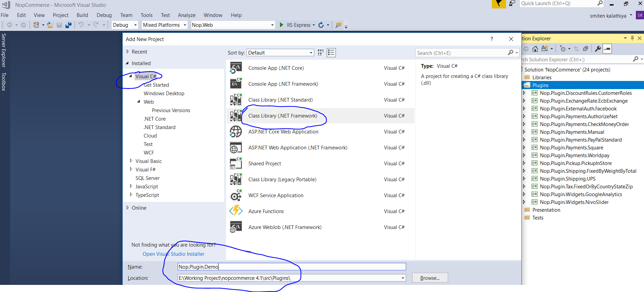
Task: Expand the Online templates section
Action: 128,208
